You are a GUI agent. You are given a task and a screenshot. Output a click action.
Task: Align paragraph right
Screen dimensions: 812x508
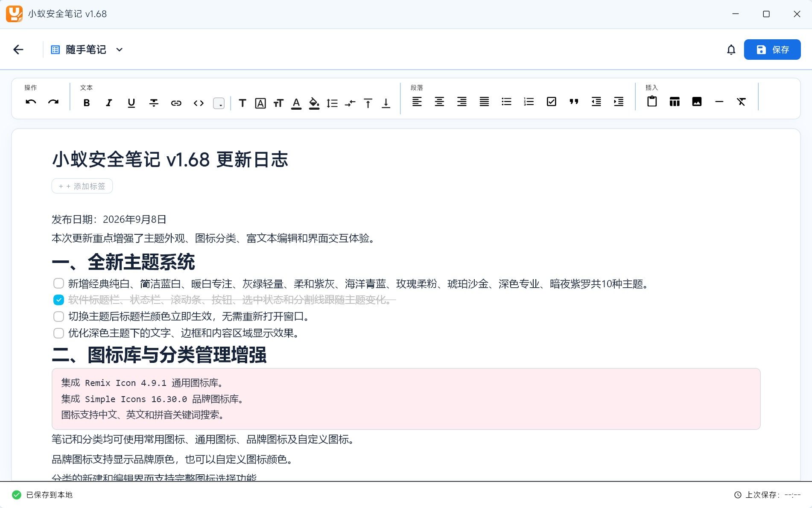(x=462, y=102)
